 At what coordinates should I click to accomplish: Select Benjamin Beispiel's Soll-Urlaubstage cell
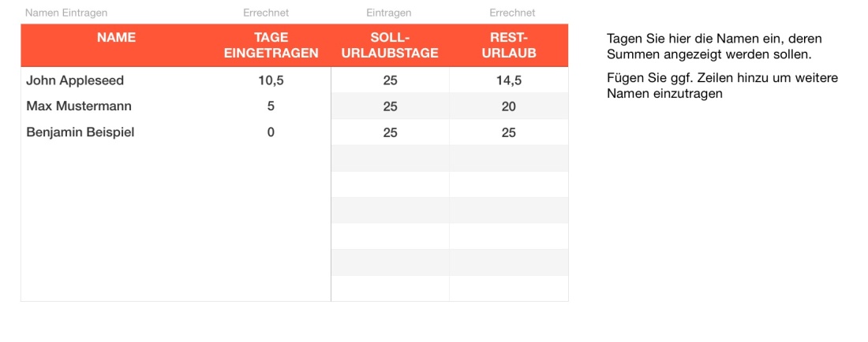(x=390, y=132)
